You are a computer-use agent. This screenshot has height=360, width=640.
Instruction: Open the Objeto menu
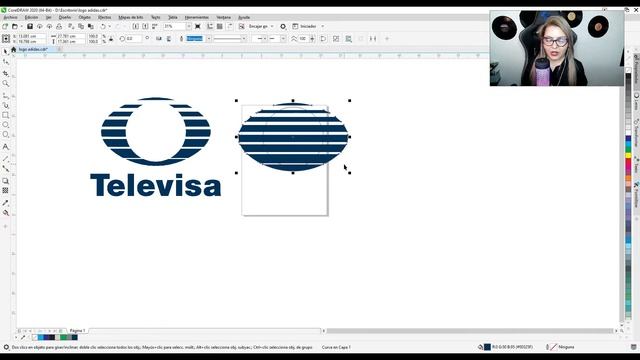84,18
